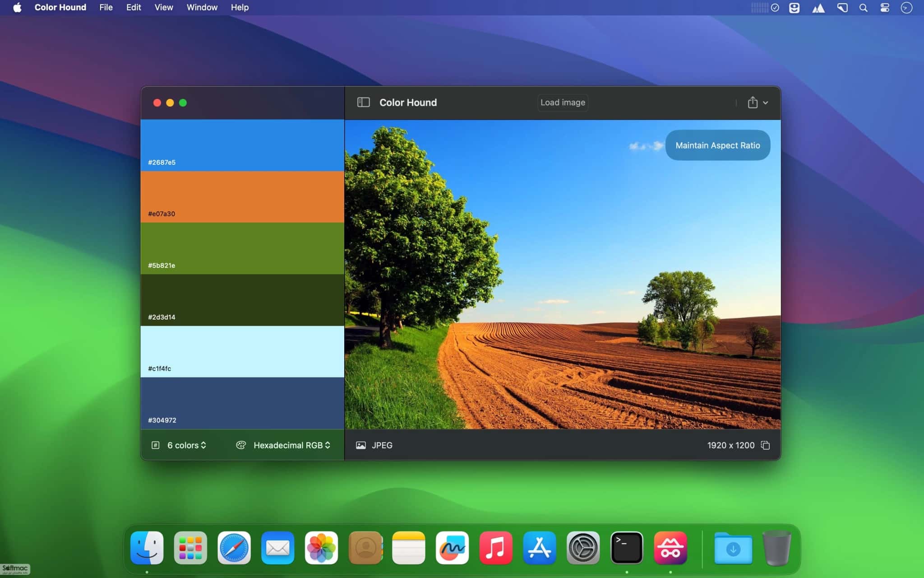This screenshot has height=578, width=924.
Task: Click the share icon in toolbar
Action: 752,103
